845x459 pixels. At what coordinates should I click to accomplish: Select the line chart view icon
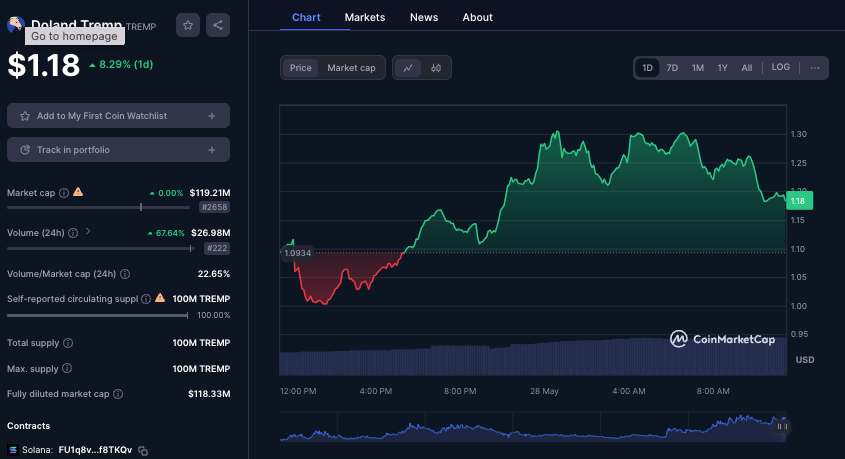click(x=408, y=68)
